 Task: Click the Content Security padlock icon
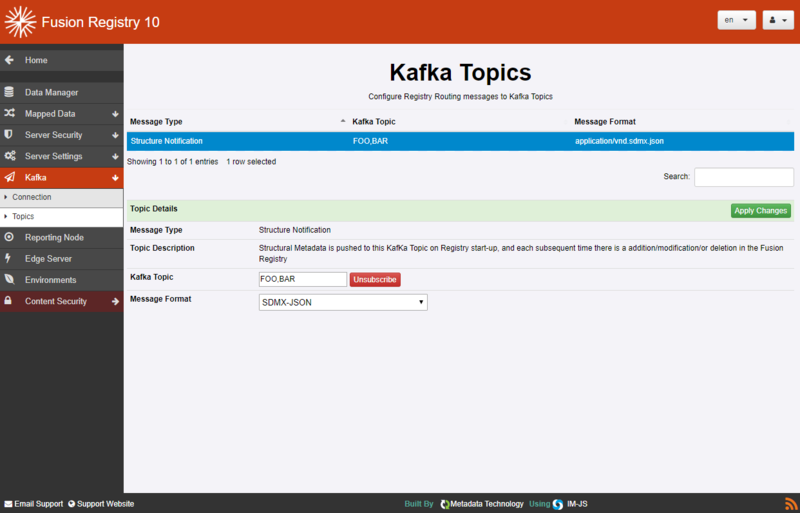[8, 301]
